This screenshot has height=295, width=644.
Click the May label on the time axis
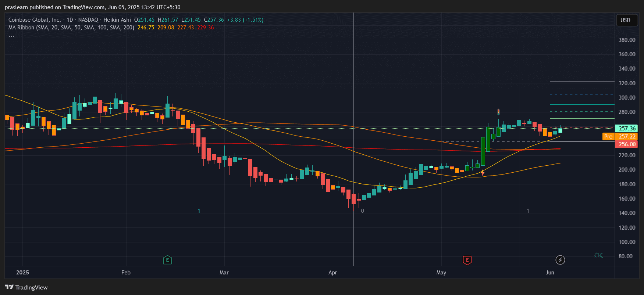441,272
